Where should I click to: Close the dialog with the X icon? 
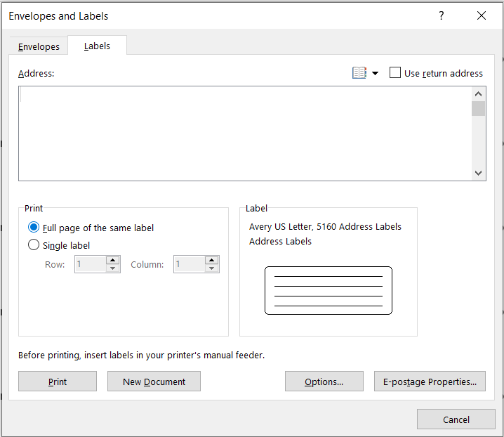481,15
